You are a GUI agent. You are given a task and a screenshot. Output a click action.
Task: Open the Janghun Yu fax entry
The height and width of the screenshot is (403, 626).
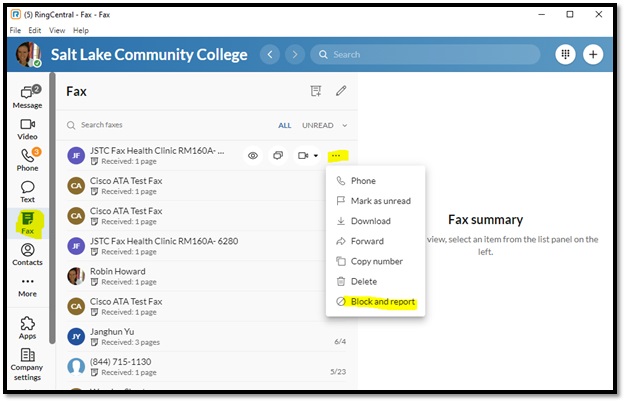pyautogui.click(x=207, y=336)
